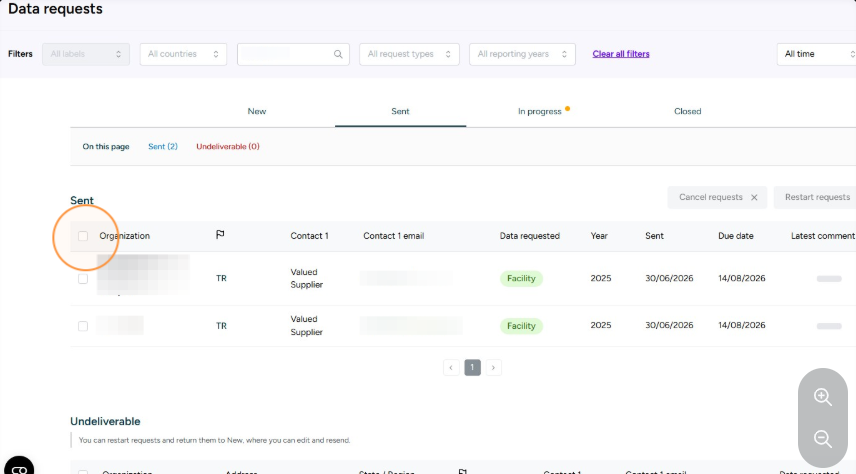Click the Organization column header

click(x=124, y=236)
